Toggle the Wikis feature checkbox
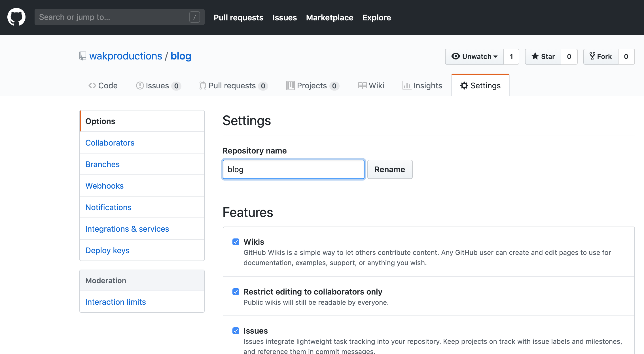644x354 pixels. (x=235, y=242)
